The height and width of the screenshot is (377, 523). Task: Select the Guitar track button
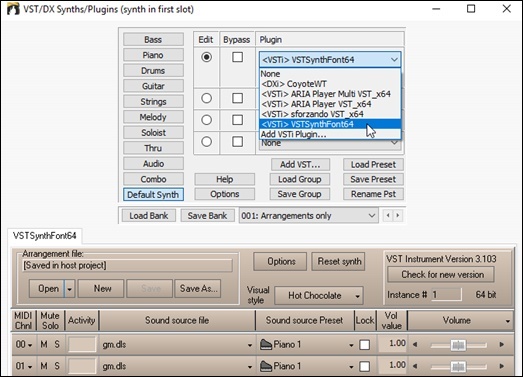153,86
